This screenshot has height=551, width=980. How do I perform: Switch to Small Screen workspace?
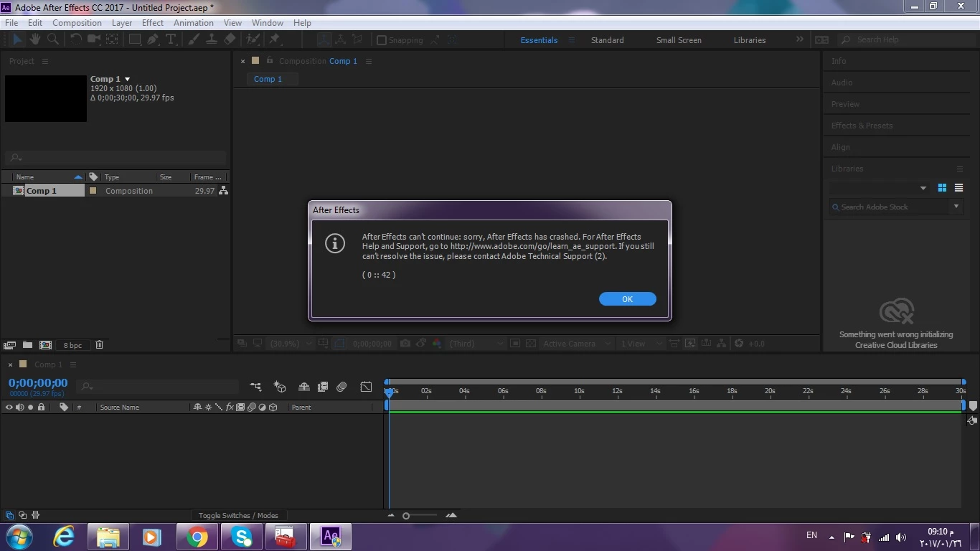coord(679,40)
